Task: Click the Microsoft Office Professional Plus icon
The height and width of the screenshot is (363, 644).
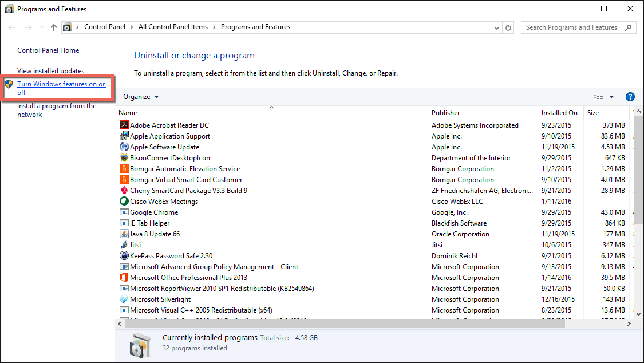Action: pos(124,277)
